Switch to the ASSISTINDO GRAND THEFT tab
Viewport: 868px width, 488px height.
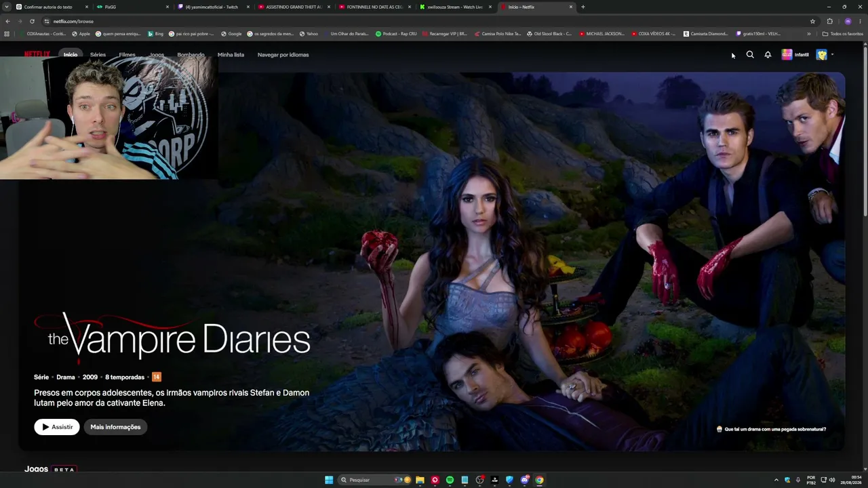click(x=294, y=7)
